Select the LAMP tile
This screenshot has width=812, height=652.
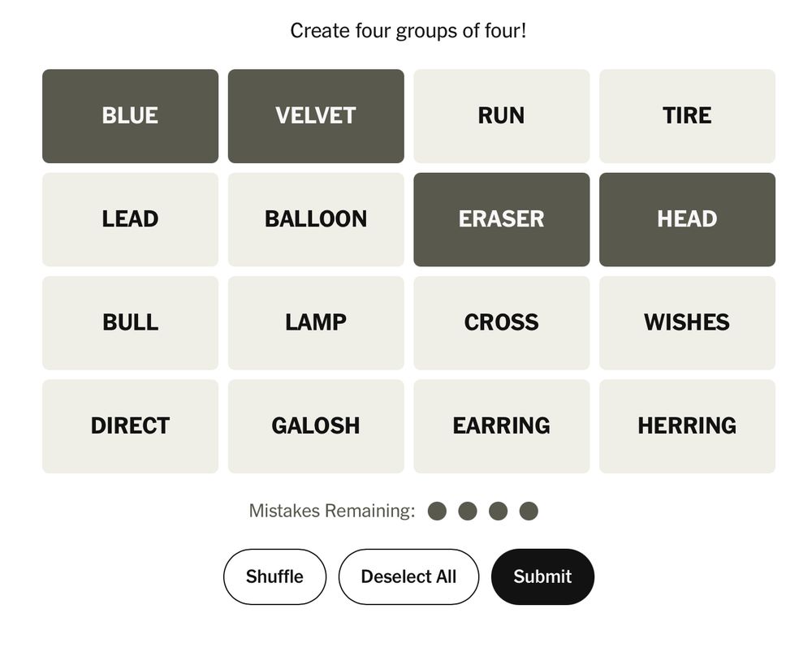click(x=316, y=322)
